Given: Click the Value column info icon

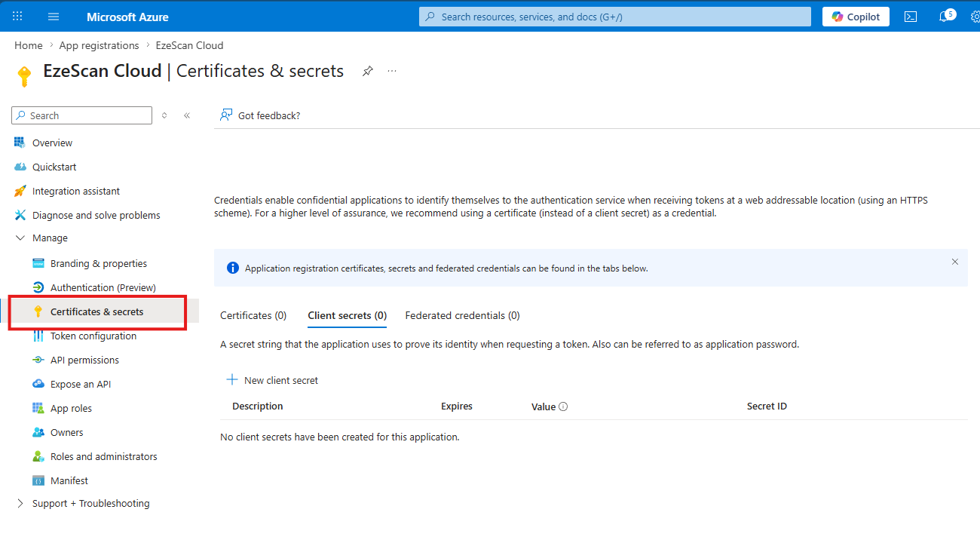Looking at the screenshot, I should pyautogui.click(x=563, y=406).
